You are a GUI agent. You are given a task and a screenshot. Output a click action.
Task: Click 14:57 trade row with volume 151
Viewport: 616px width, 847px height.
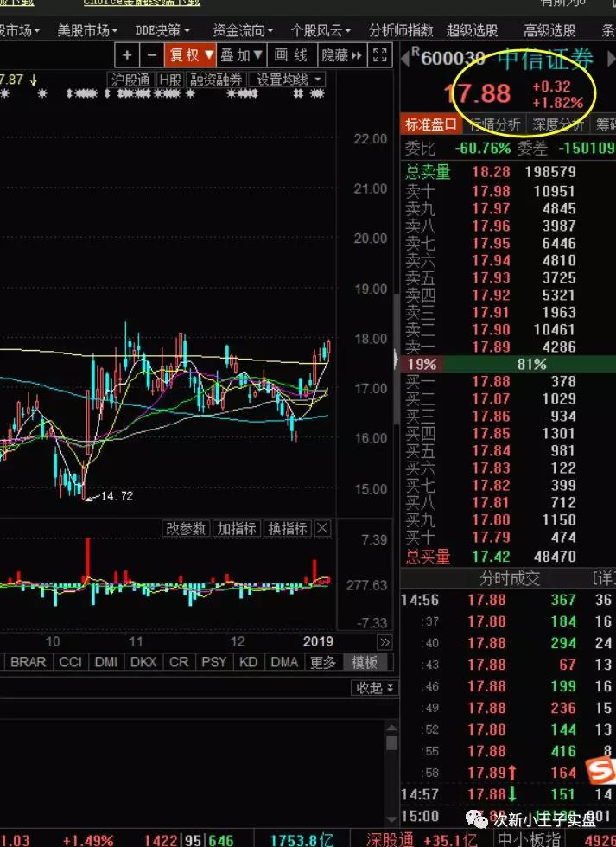pyautogui.click(x=508, y=794)
